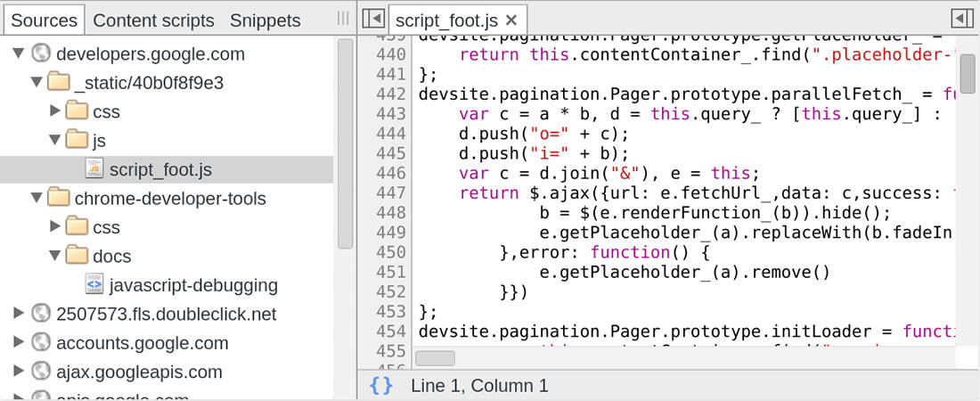Hide the navigator sidebar panel
Viewport: 980px width, 401px height.
point(374,19)
